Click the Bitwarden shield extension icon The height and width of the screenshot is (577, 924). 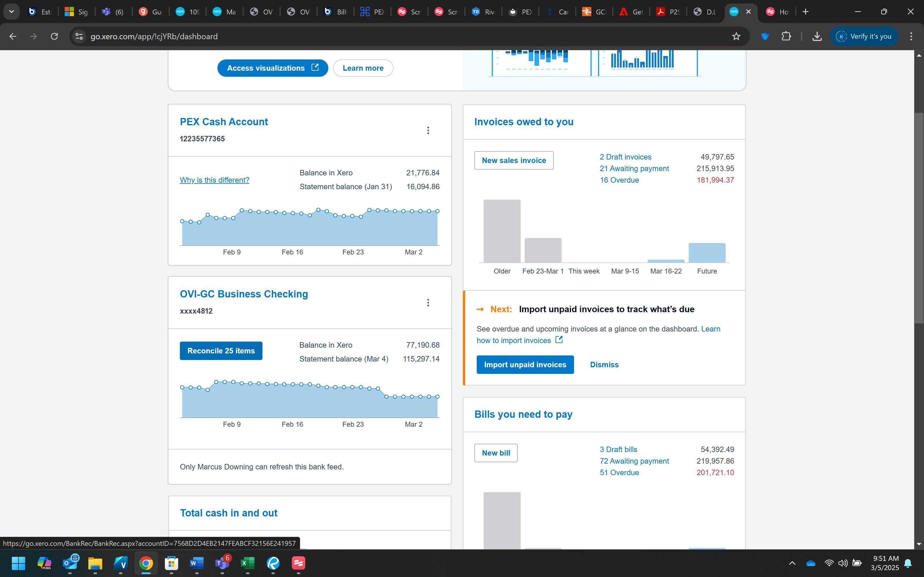tap(764, 36)
